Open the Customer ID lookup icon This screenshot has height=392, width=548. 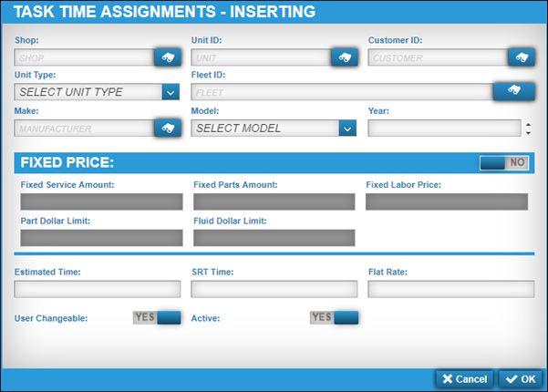(520, 57)
